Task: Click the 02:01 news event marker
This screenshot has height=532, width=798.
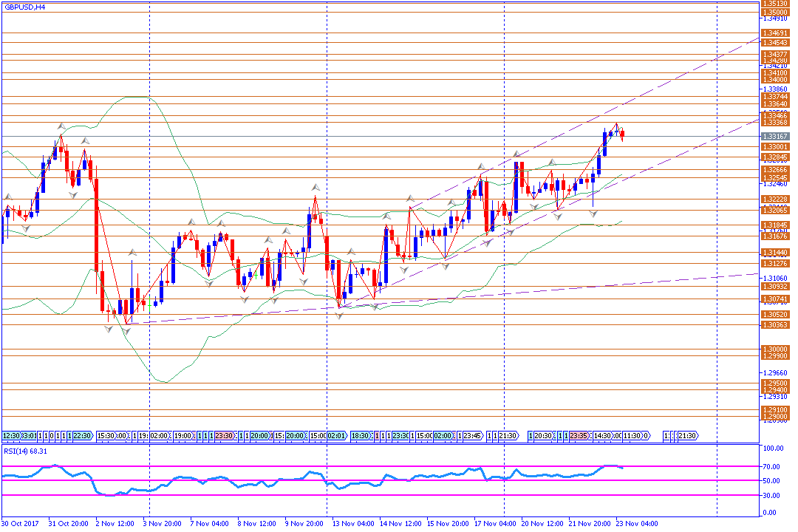Action: click(x=338, y=436)
